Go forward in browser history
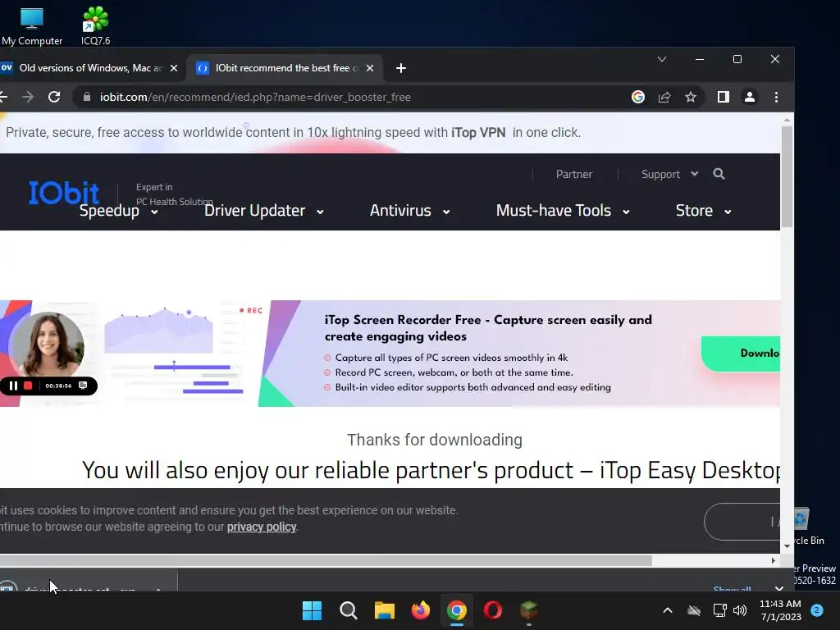Screen dimensions: 840x630 point(28,97)
